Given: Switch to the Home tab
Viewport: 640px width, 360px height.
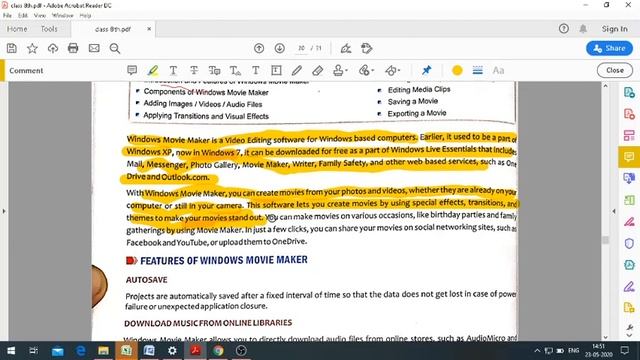Looking at the screenshot, I should (17, 29).
